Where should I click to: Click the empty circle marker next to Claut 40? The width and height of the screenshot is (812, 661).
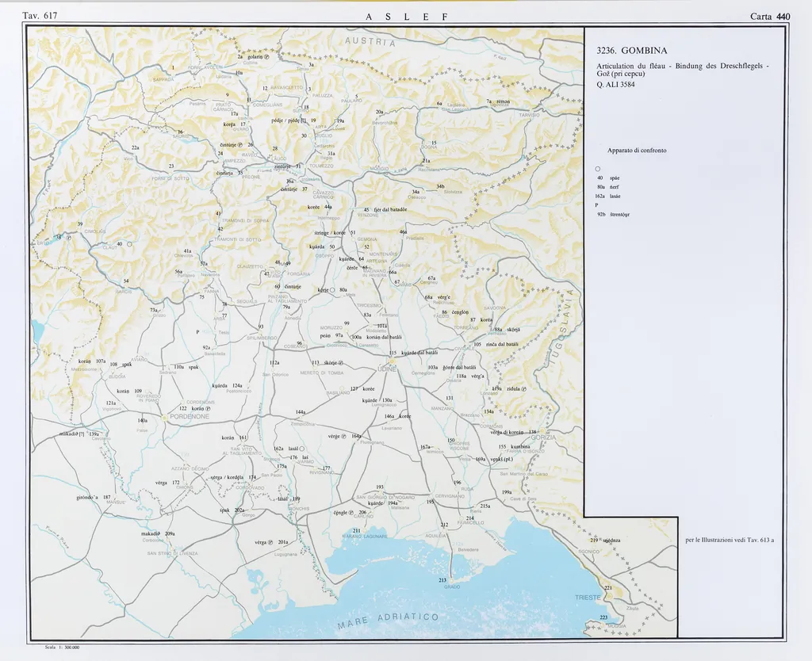(x=129, y=244)
